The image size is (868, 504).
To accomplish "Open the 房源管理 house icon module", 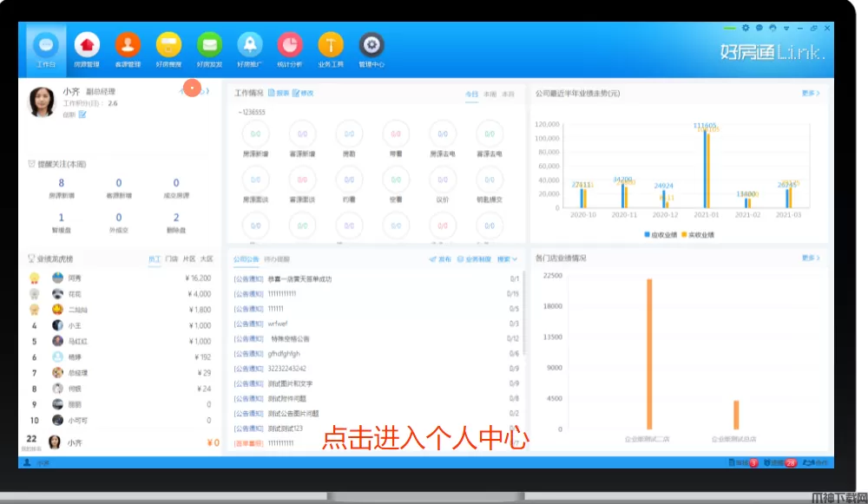I will pos(87,47).
